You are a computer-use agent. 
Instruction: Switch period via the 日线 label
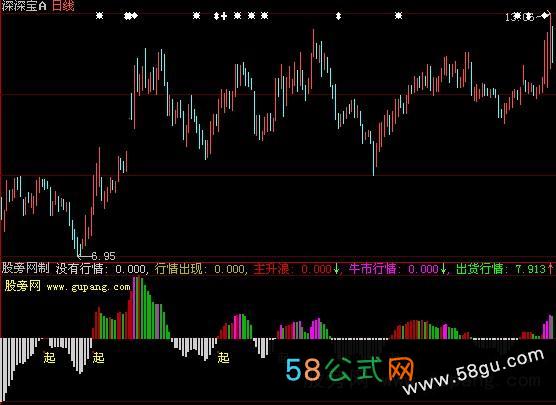pos(63,6)
